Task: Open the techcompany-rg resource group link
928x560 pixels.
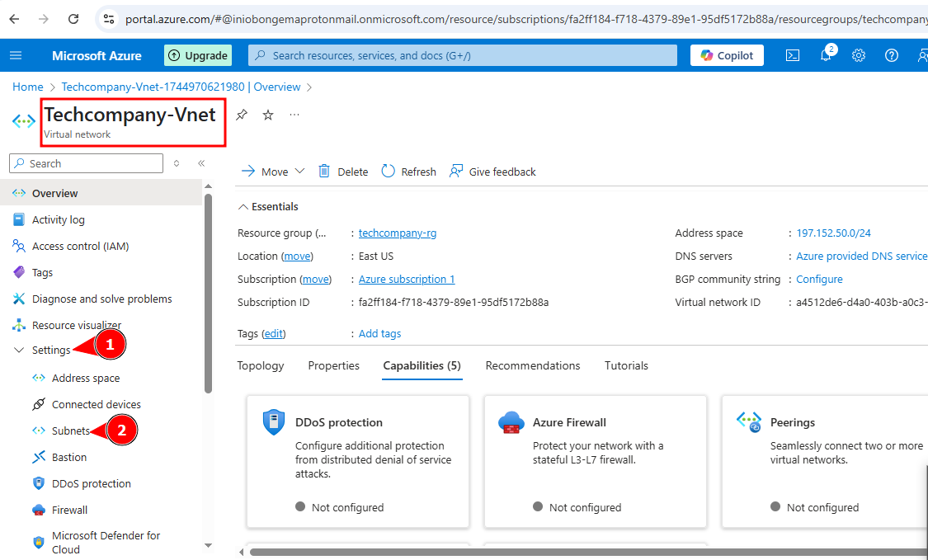Action: point(398,233)
